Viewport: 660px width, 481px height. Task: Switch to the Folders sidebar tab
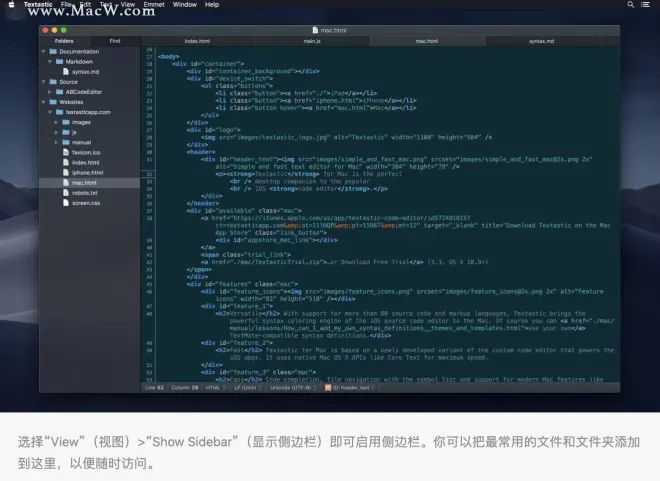64,41
